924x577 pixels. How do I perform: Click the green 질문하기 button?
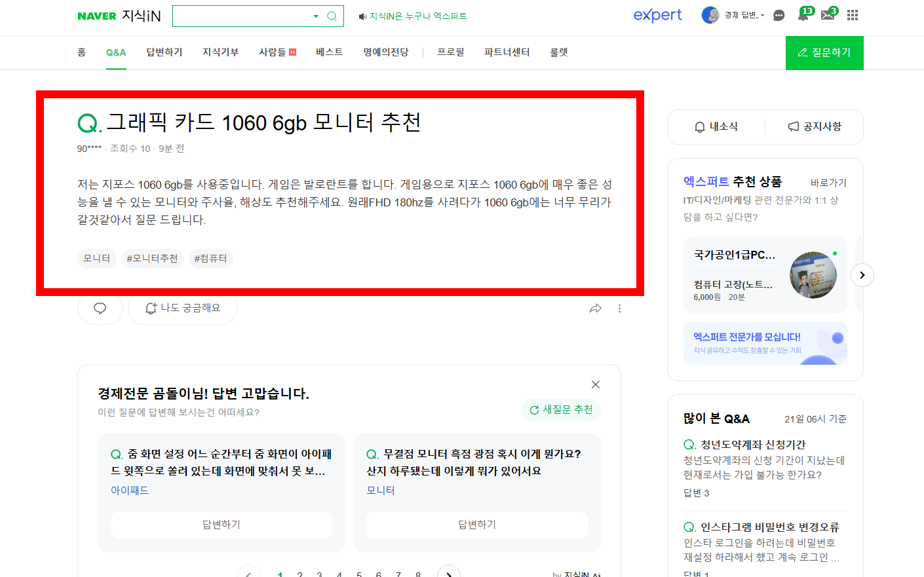point(824,53)
